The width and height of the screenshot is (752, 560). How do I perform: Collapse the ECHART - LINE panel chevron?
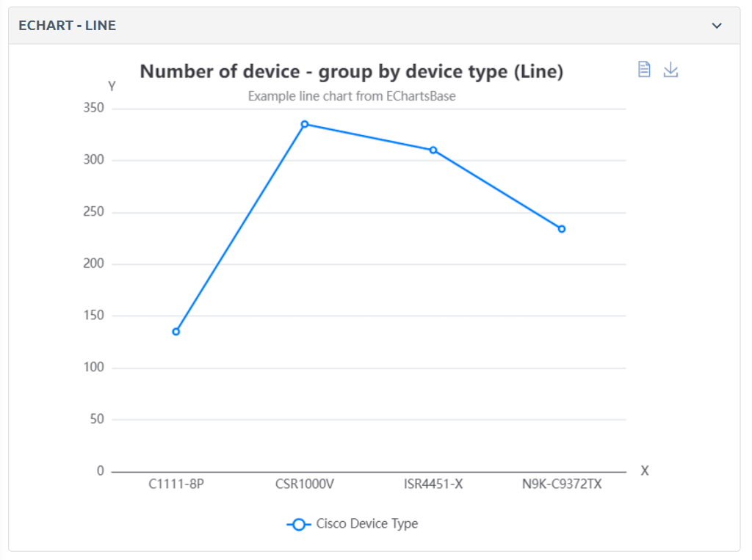(x=717, y=26)
